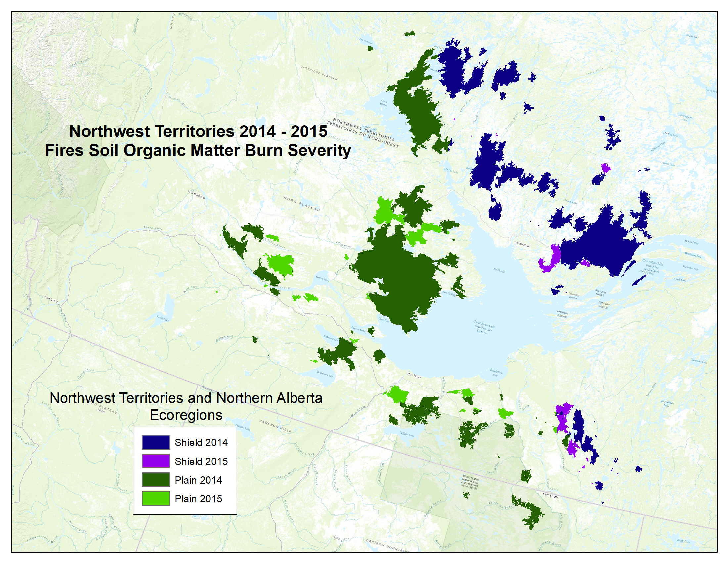Click the Fort Liard map label
Viewport: 728px width, 563px height.
tap(51, 299)
